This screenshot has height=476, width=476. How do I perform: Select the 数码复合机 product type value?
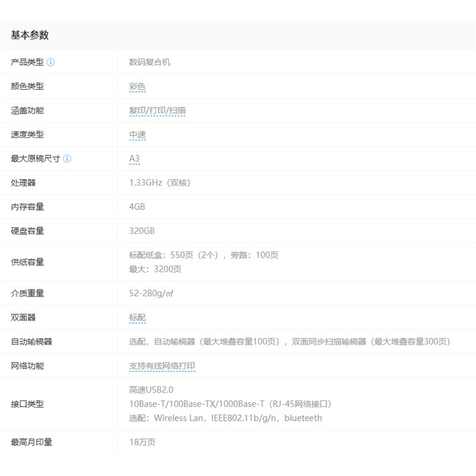click(x=150, y=62)
